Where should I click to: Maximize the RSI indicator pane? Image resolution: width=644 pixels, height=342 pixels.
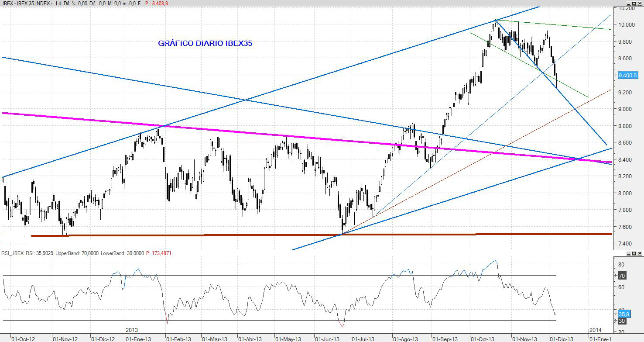click(634, 253)
